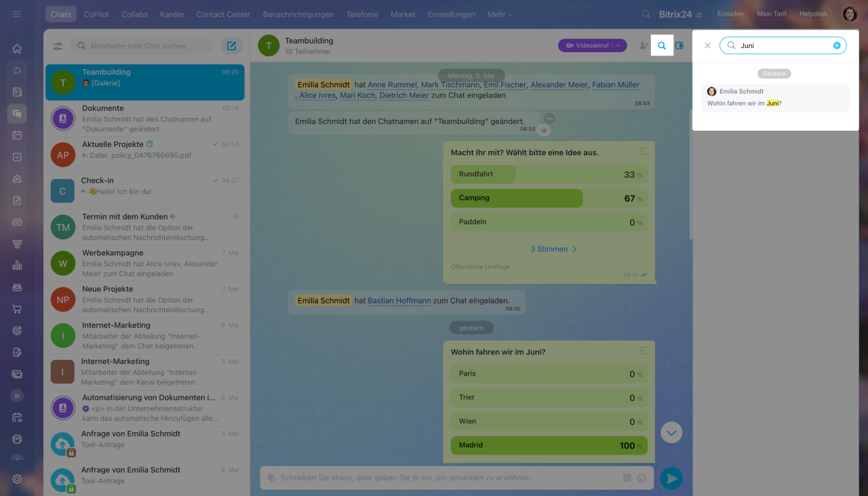
Task: Open the apps grid icon in message box
Action: coord(627,478)
